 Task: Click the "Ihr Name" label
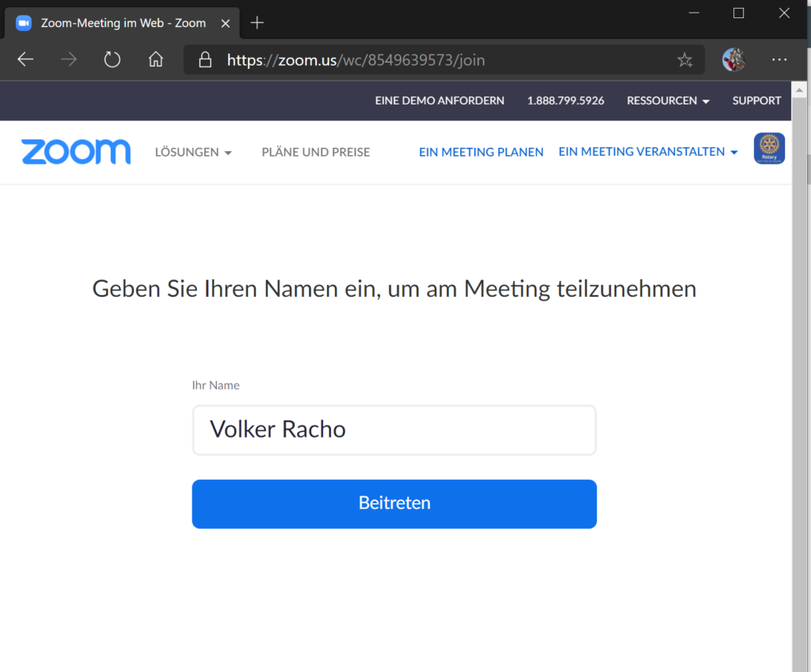[x=215, y=385]
